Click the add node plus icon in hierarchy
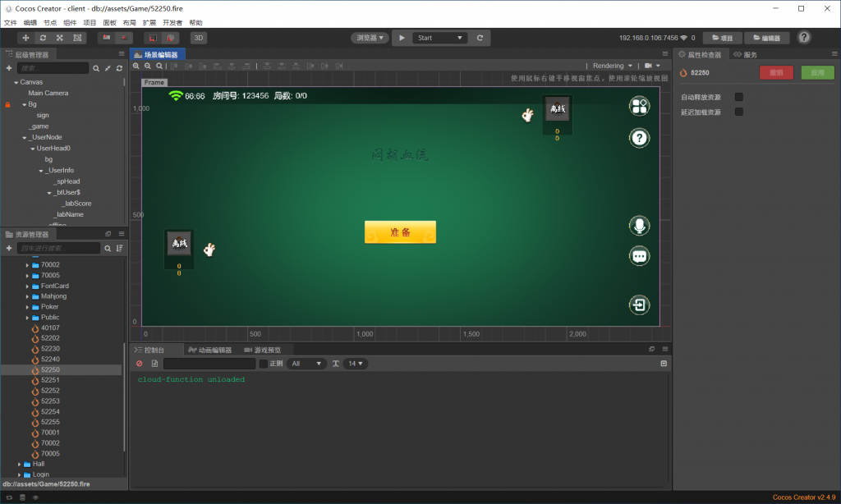The width and height of the screenshot is (841, 504). (x=9, y=68)
